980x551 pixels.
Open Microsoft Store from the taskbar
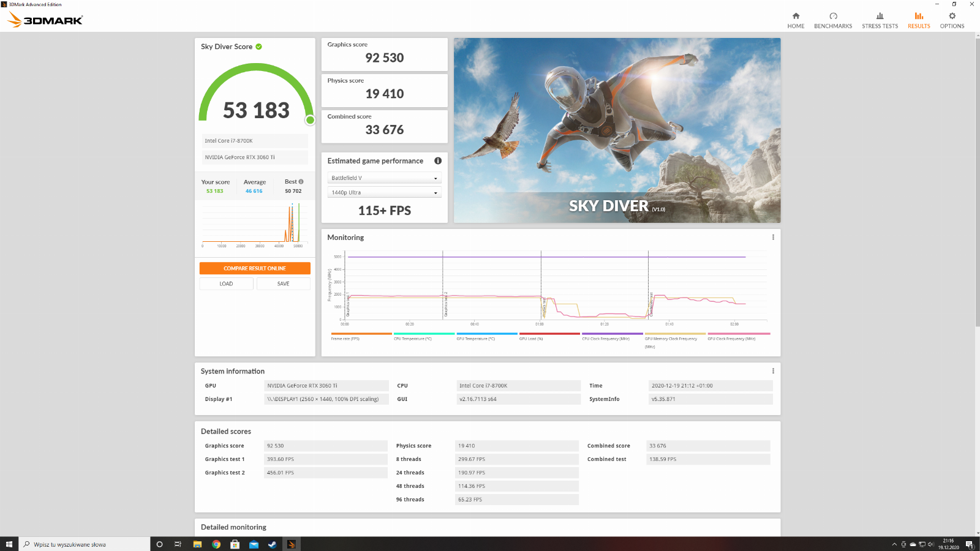(235, 544)
